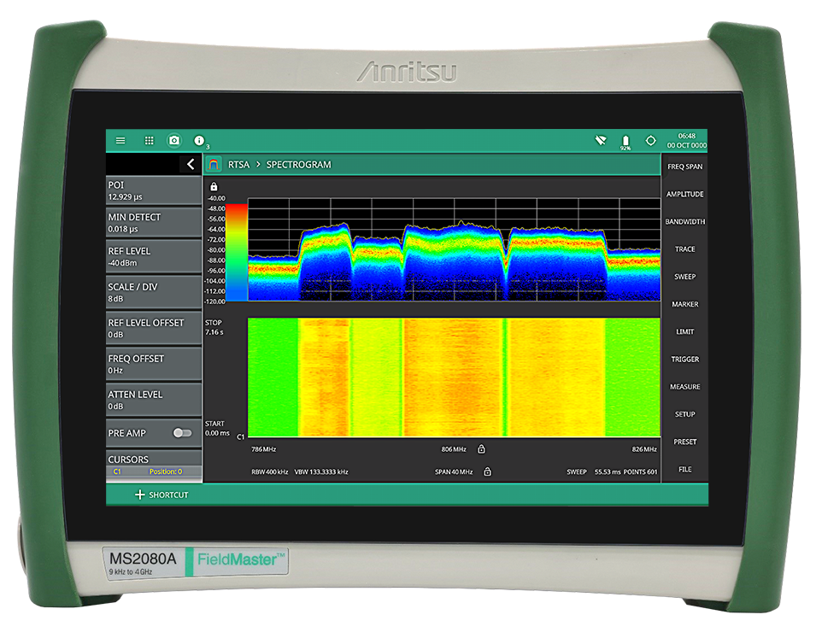Image resolution: width=822 pixels, height=644 pixels.
Task: Click the RTSA rainbow analyzer icon
Action: 214,165
